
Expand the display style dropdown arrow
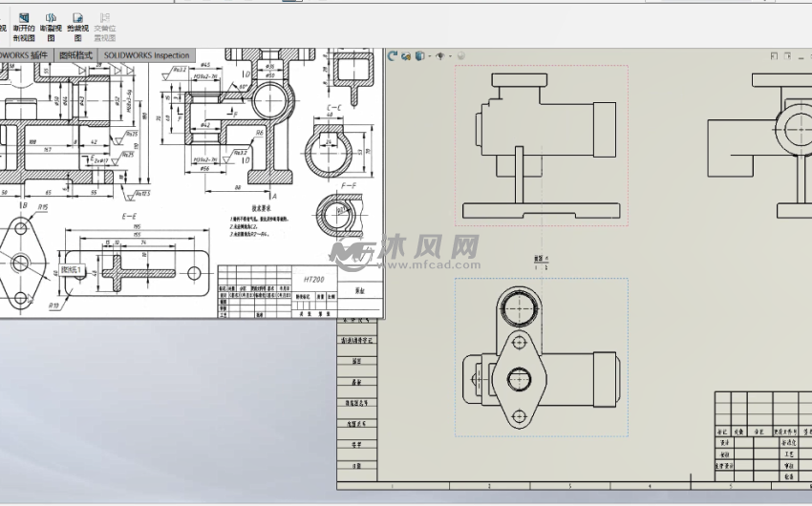pos(430,56)
